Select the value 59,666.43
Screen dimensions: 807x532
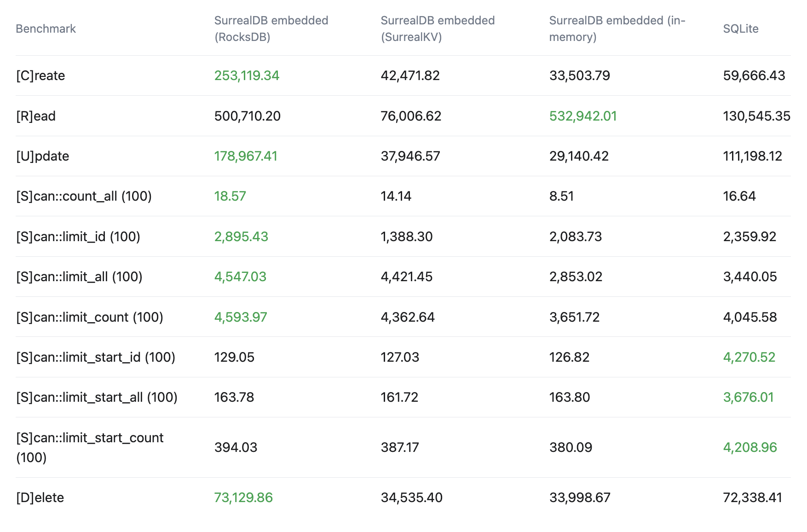(754, 75)
